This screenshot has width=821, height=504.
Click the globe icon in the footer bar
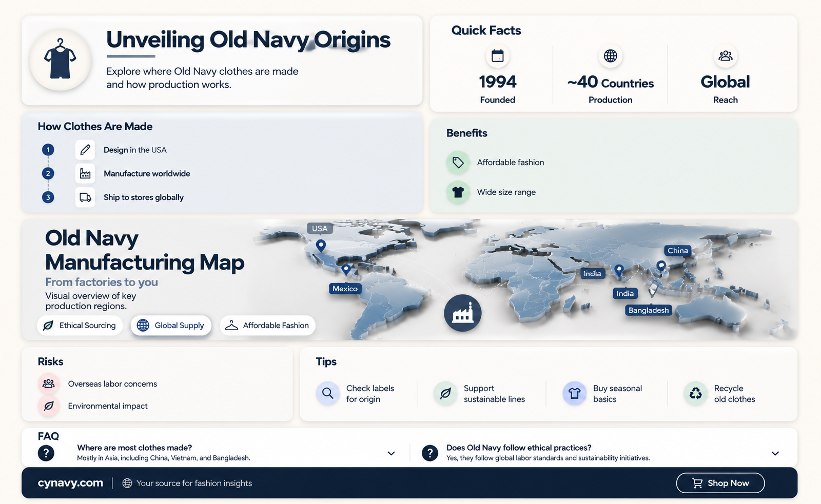pos(127,483)
